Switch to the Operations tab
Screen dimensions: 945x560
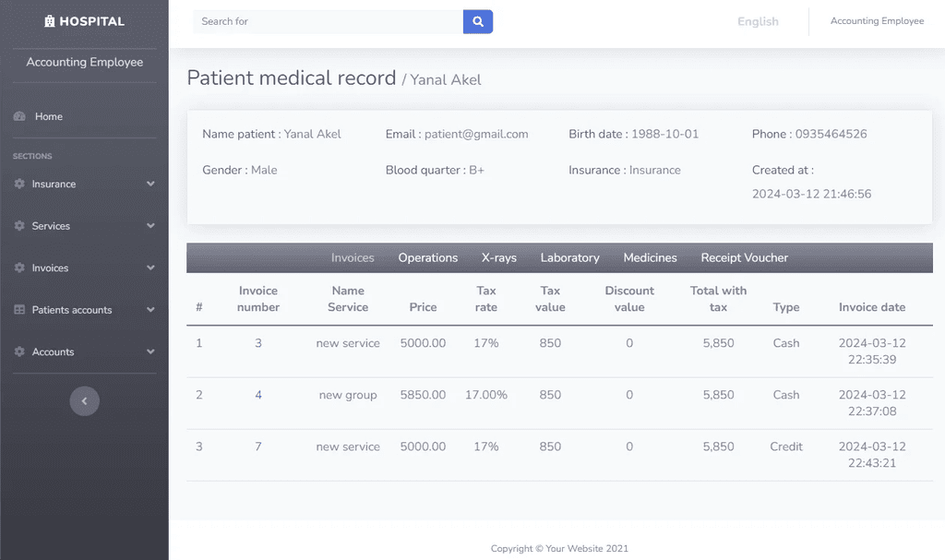[428, 258]
